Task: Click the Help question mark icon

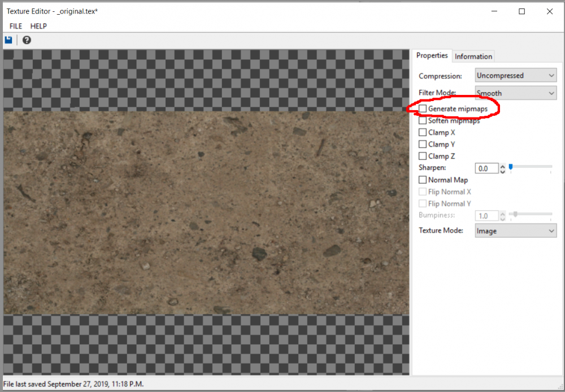Action: point(26,40)
